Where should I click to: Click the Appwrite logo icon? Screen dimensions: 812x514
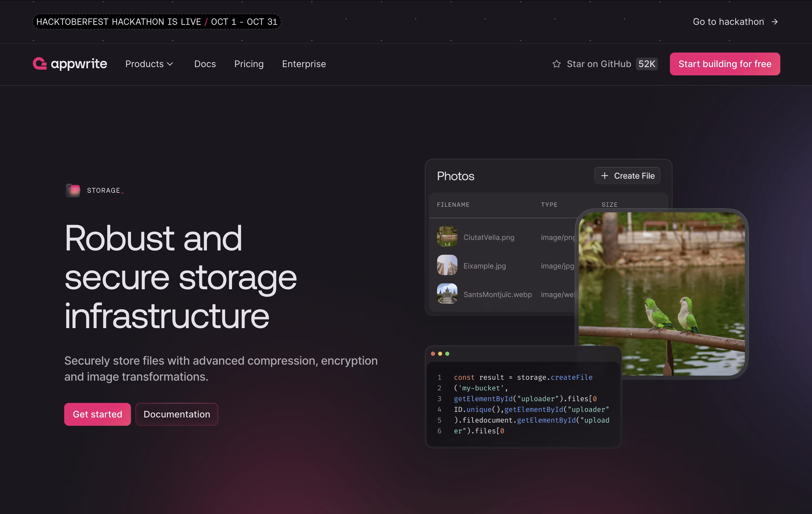(40, 63)
